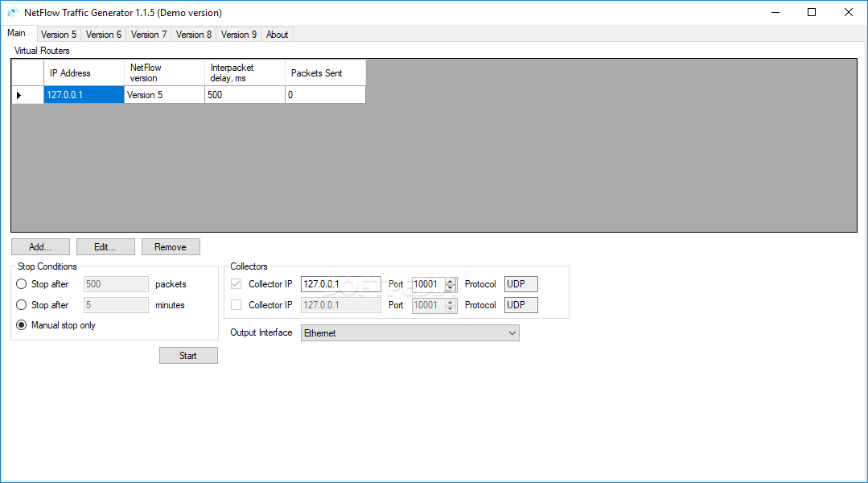Select Stop after minutes radio button
The height and width of the screenshot is (483, 868).
(22, 305)
